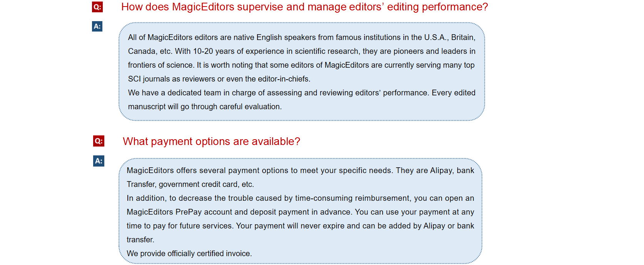Click the red Q icon beside the MagicEditors supervise question
The width and height of the screenshot is (644, 265).
click(x=97, y=7)
